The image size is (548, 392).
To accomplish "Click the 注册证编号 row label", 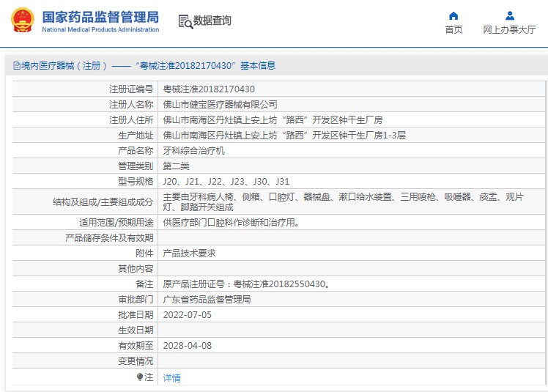I will 131,89.
